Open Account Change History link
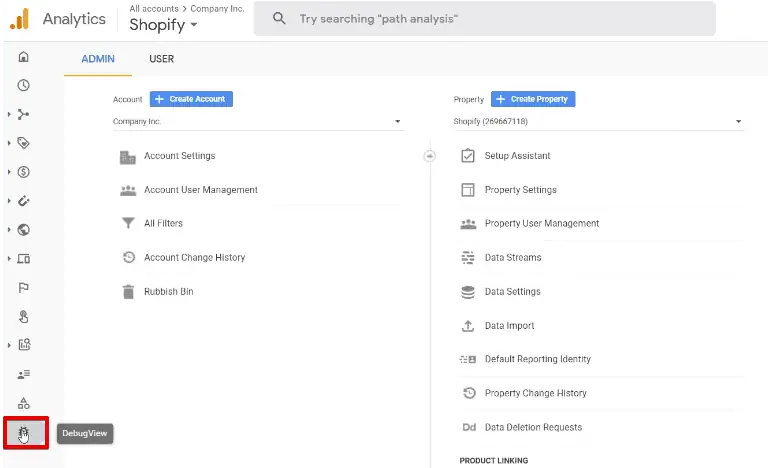This screenshot has width=768, height=468. click(194, 257)
